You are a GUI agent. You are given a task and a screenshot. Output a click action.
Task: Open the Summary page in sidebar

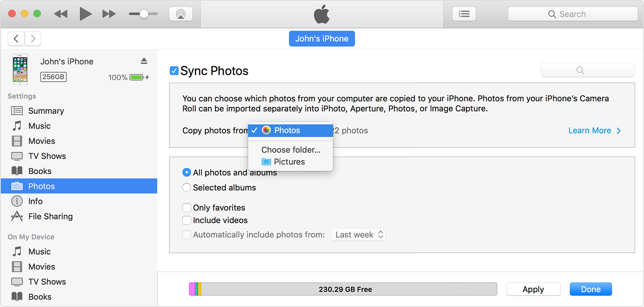pos(46,111)
